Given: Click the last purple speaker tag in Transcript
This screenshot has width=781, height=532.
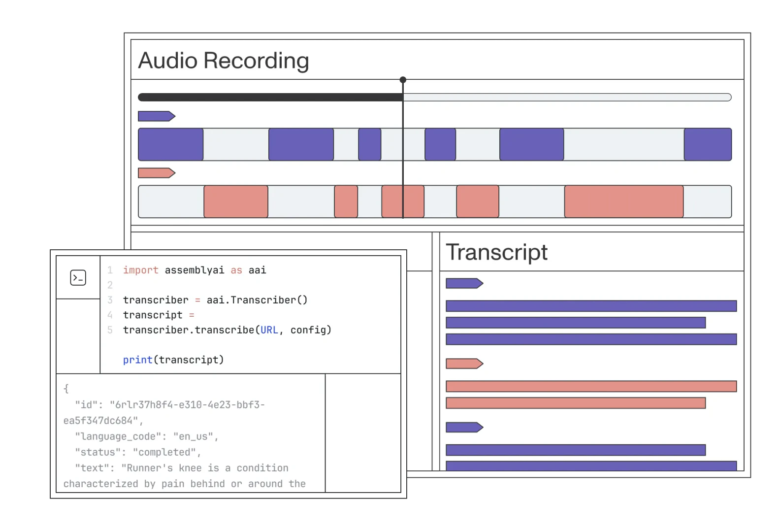Looking at the screenshot, I should [464, 427].
